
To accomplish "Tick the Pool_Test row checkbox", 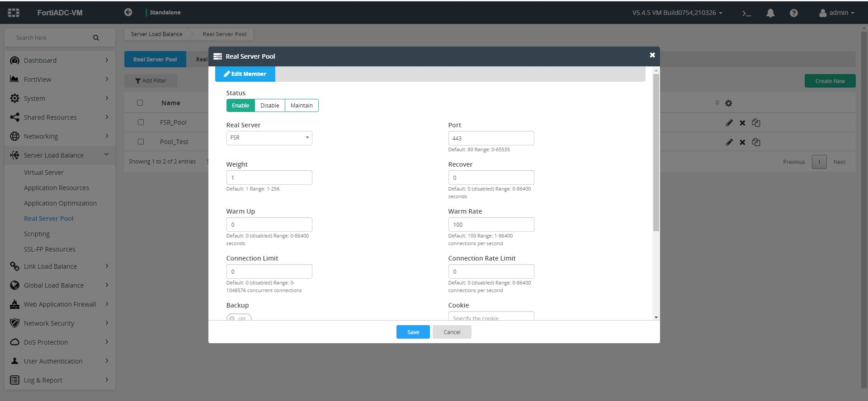I will pyautogui.click(x=141, y=141).
